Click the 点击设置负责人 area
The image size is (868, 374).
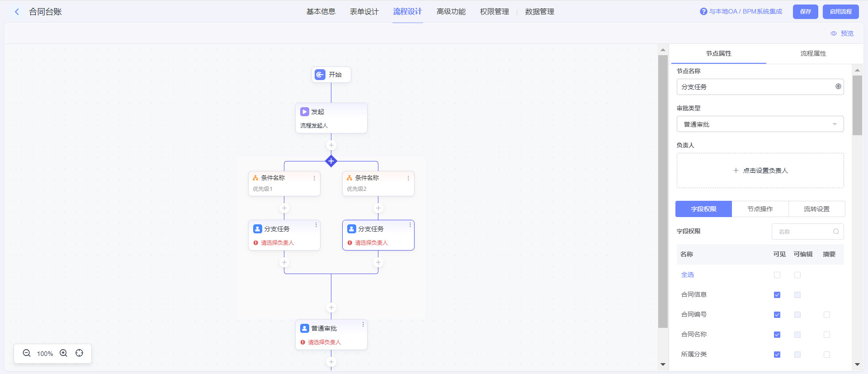click(x=760, y=170)
